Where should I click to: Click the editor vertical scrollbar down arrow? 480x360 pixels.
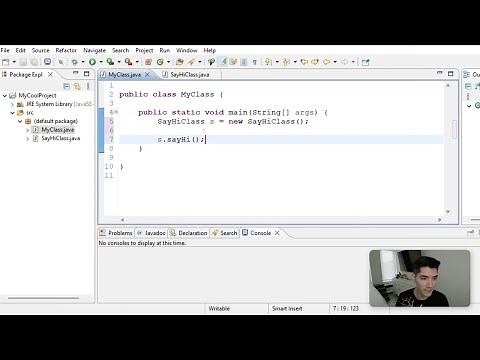tap(448, 212)
